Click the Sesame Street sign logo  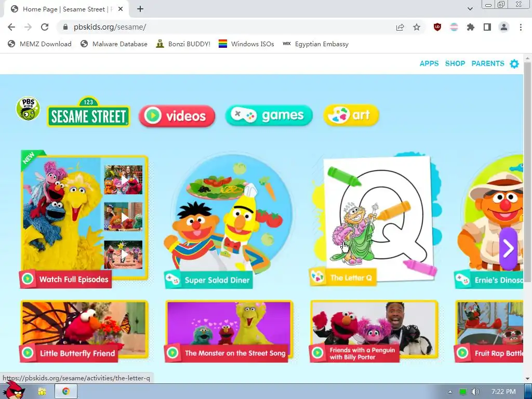pyautogui.click(x=88, y=112)
